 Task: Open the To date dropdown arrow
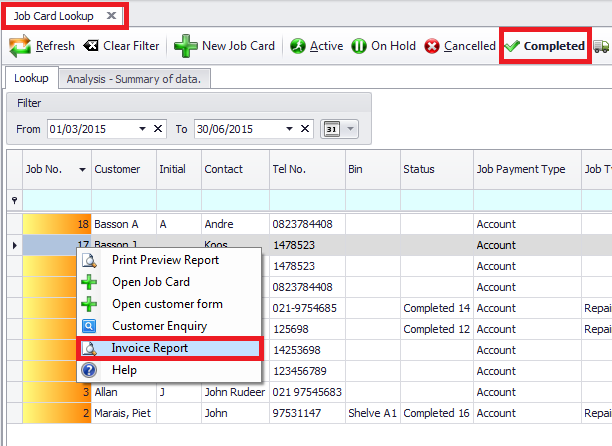(x=289, y=129)
